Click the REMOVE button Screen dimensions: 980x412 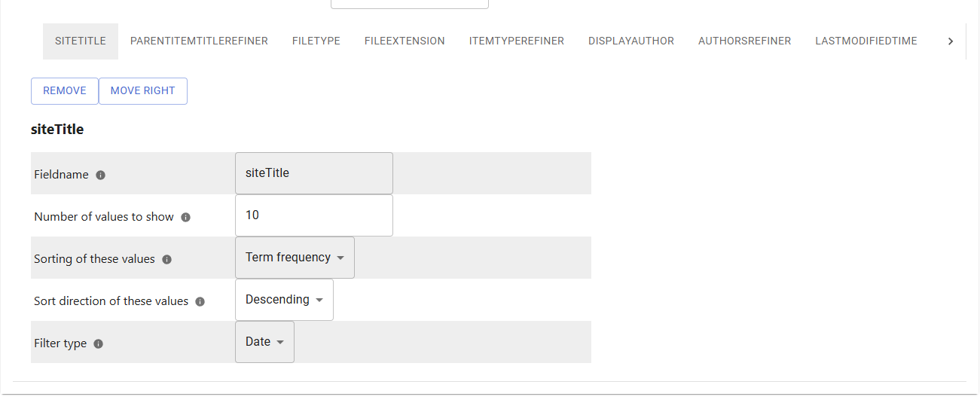[65, 91]
